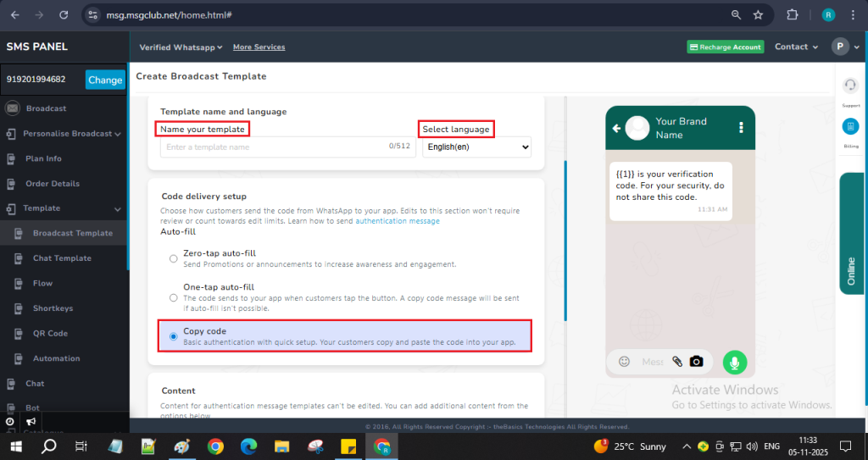Image resolution: width=868 pixels, height=460 pixels.
Task: Select Zero-tap auto-fill radio option
Action: pyautogui.click(x=174, y=258)
